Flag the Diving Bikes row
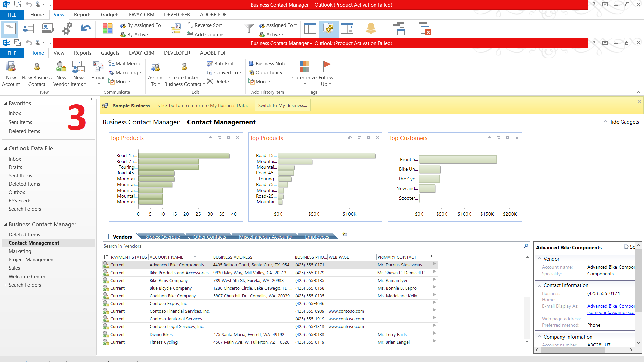 click(x=434, y=334)
